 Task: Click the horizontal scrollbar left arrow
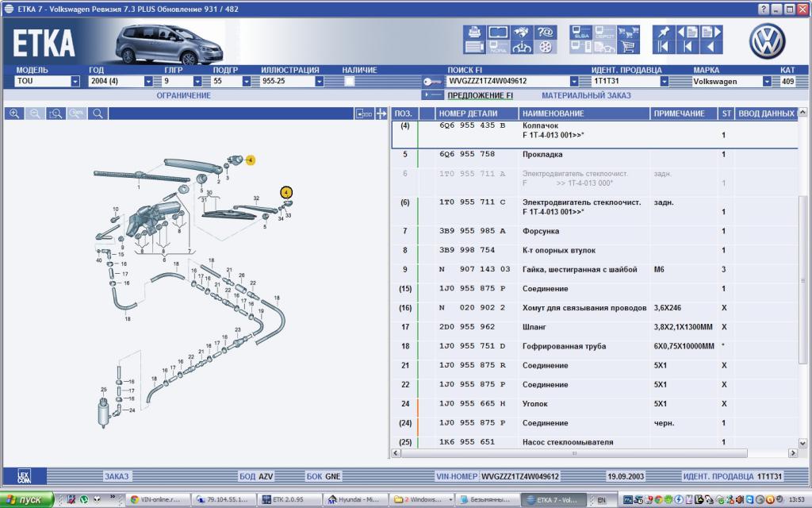(x=396, y=453)
